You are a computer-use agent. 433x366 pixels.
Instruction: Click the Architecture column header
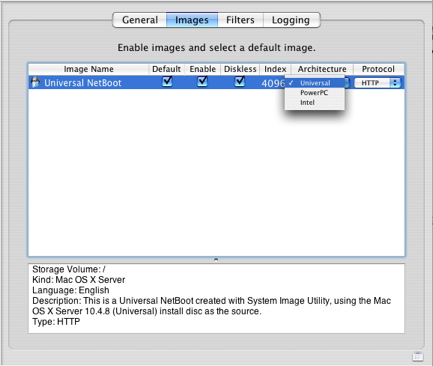[x=322, y=69]
